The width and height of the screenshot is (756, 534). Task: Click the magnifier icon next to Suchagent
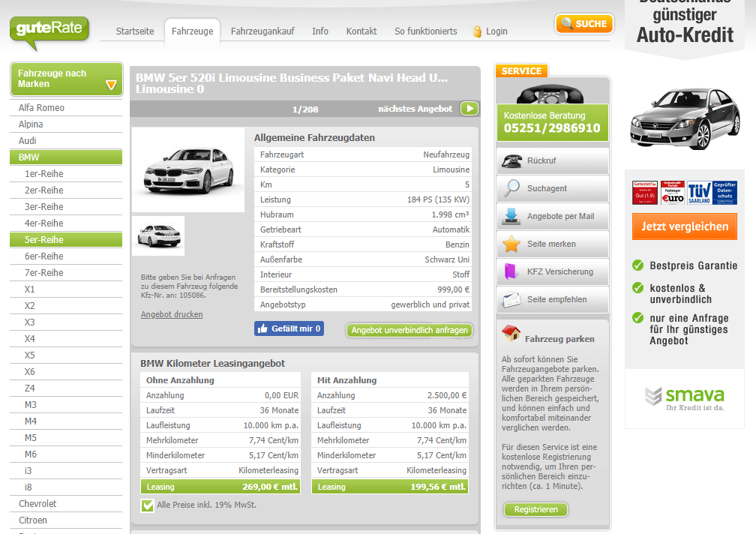coord(511,188)
